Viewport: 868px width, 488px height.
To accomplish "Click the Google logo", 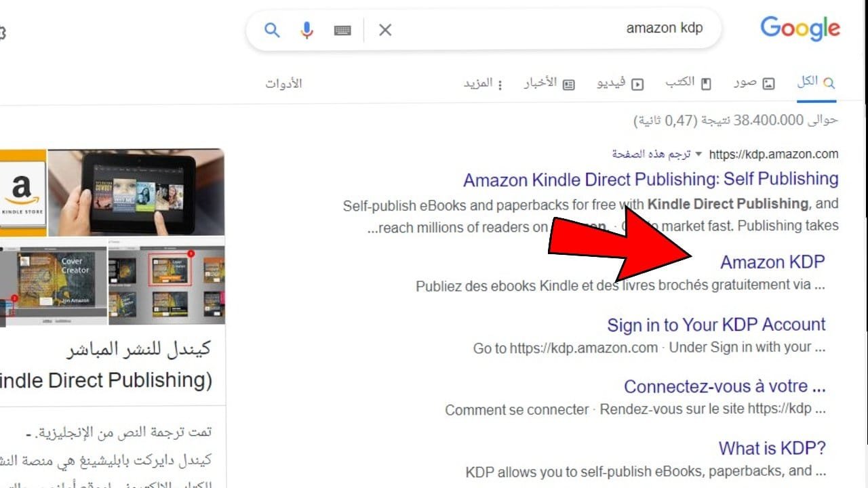I will 800,28.
